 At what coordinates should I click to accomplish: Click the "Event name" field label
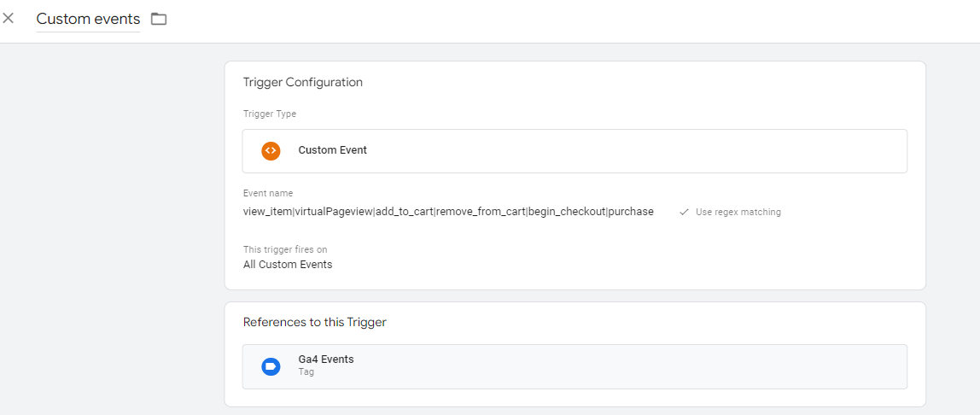pos(267,193)
